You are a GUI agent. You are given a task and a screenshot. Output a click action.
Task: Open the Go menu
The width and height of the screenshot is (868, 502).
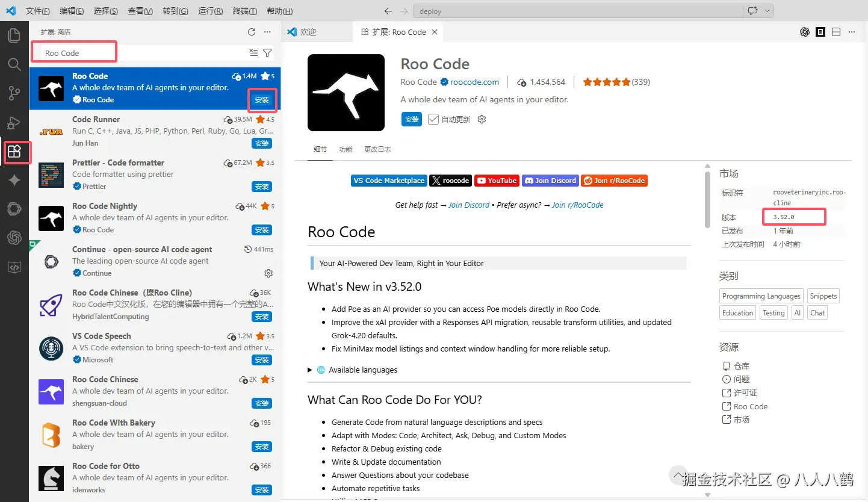tap(175, 11)
